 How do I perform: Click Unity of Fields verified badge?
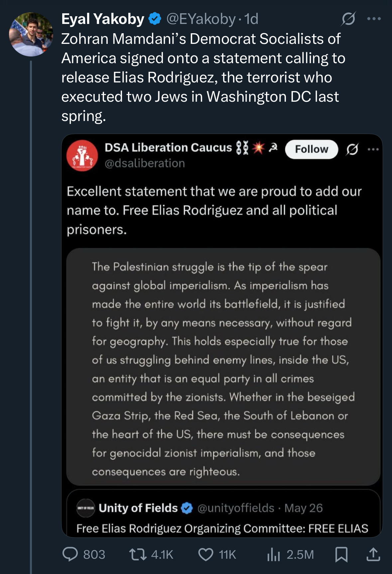(x=187, y=508)
